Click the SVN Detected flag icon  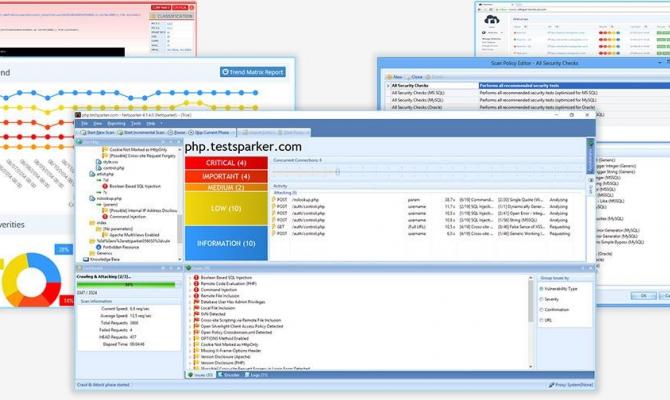(x=197, y=314)
